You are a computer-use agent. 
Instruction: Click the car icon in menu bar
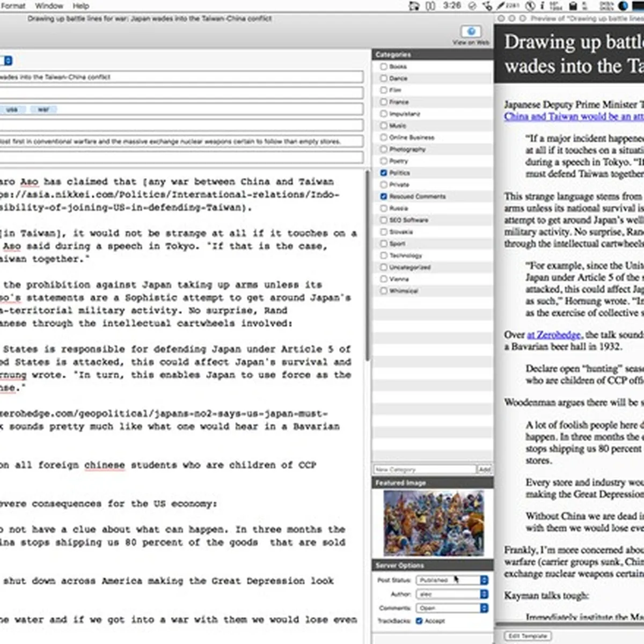click(x=414, y=6)
